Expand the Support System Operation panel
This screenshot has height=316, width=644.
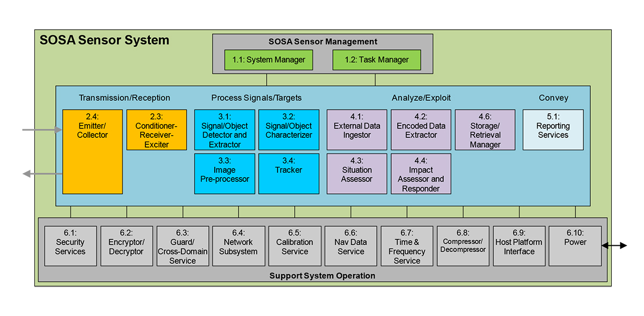tap(322, 275)
